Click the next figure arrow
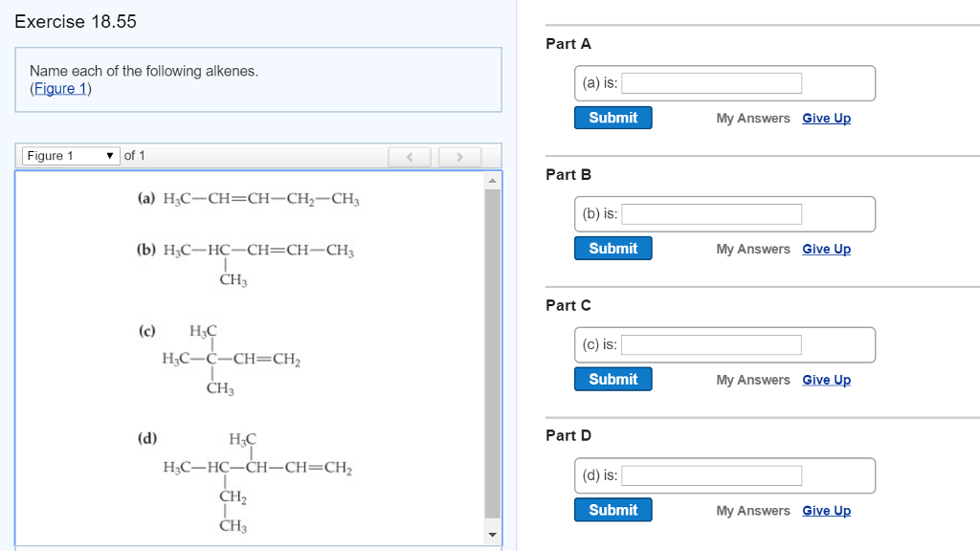This screenshot has height=551, width=980. (460, 156)
